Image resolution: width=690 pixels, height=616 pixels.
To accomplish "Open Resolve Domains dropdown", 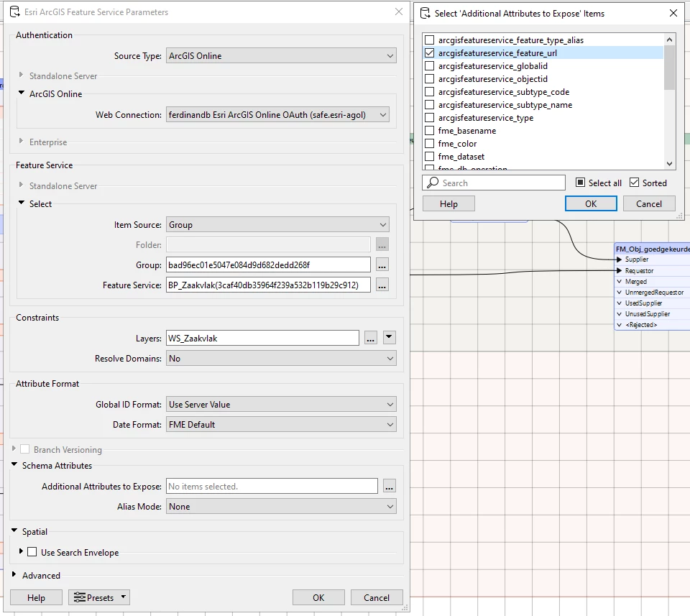I will point(281,359).
